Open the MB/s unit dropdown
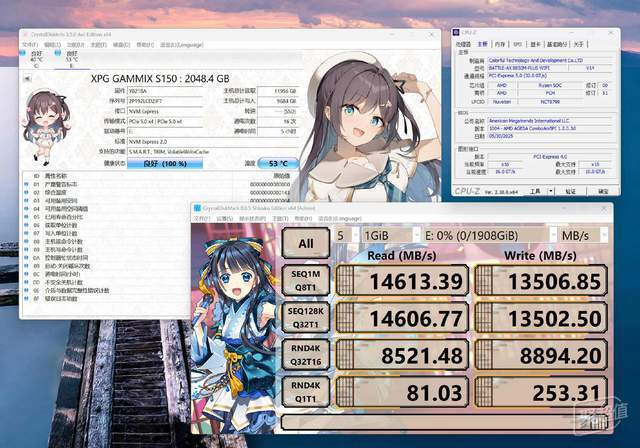This screenshot has height=448, width=640. pos(584,235)
